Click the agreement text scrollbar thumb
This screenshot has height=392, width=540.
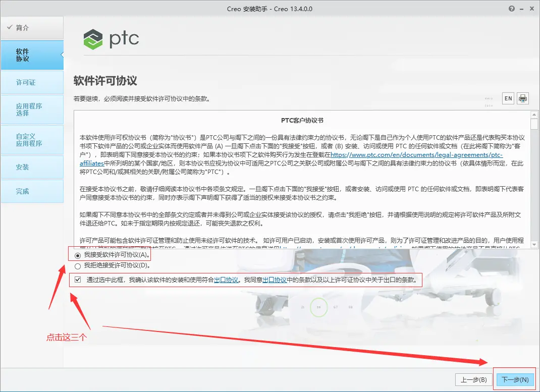(534, 124)
